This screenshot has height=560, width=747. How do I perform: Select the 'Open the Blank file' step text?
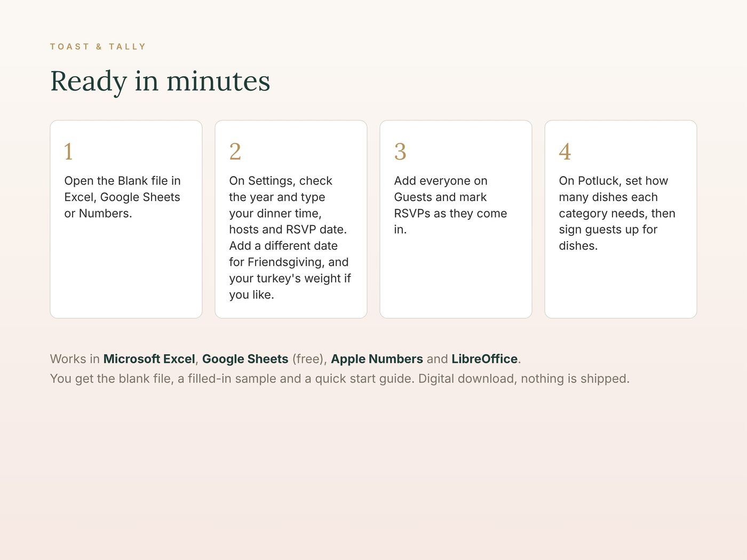123,197
